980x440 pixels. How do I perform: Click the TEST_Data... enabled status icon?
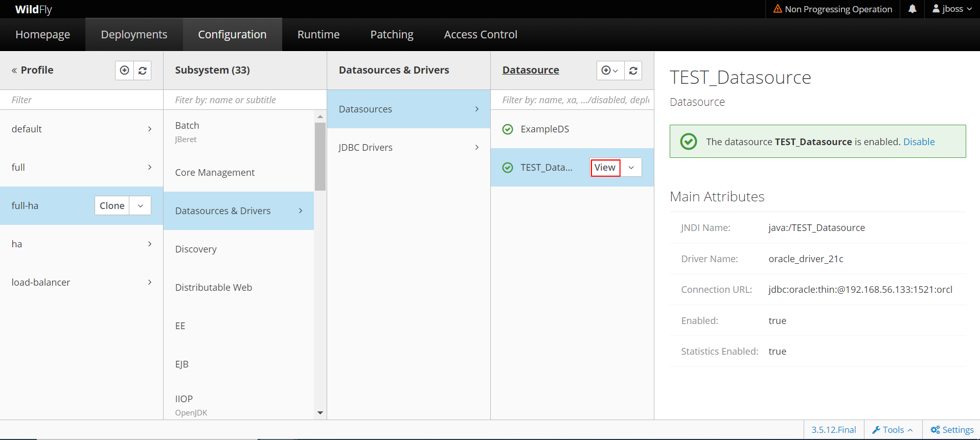(x=508, y=168)
